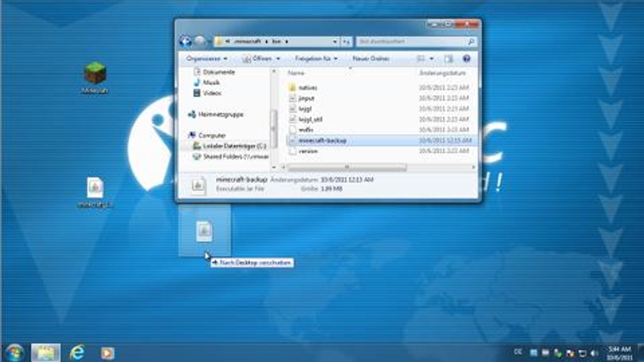Go forward in Explorer navigation

pyautogui.click(x=200, y=42)
